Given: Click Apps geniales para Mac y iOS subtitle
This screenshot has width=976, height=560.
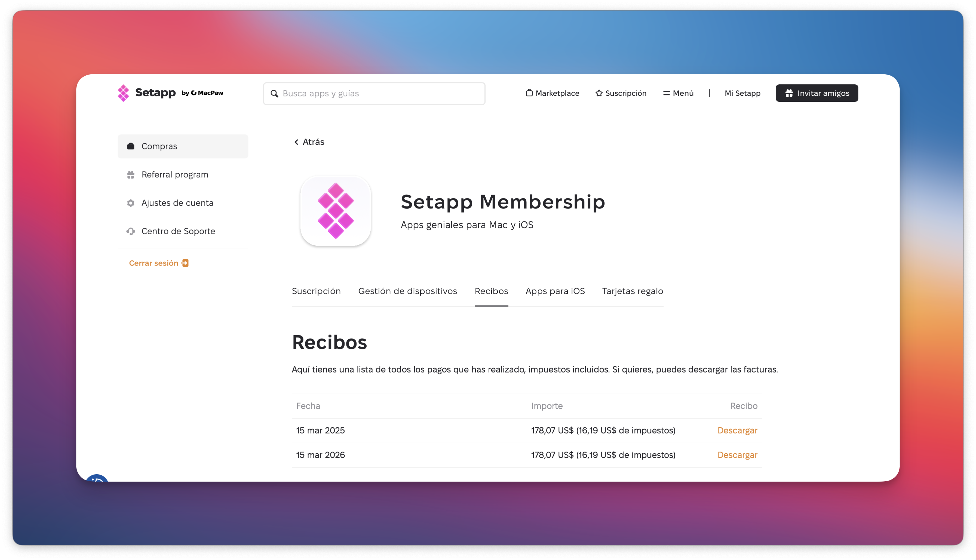Looking at the screenshot, I should [467, 225].
